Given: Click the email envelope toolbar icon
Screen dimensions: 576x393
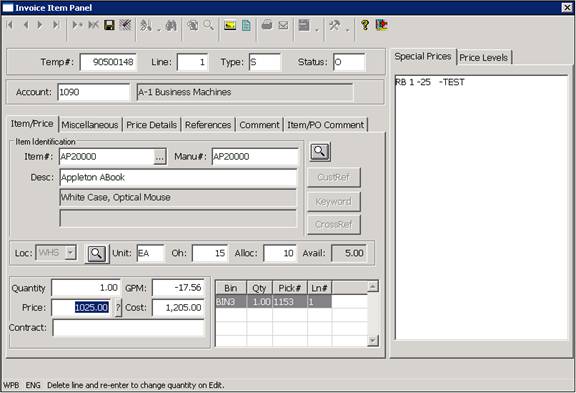Looking at the screenshot, I should (x=283, y=25).
